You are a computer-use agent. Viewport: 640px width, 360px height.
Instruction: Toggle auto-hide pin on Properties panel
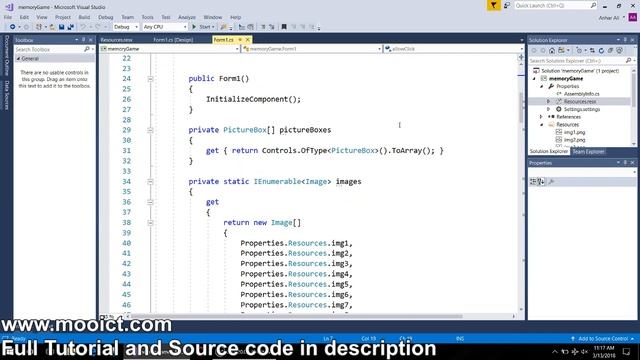click(x=625, y=162)
